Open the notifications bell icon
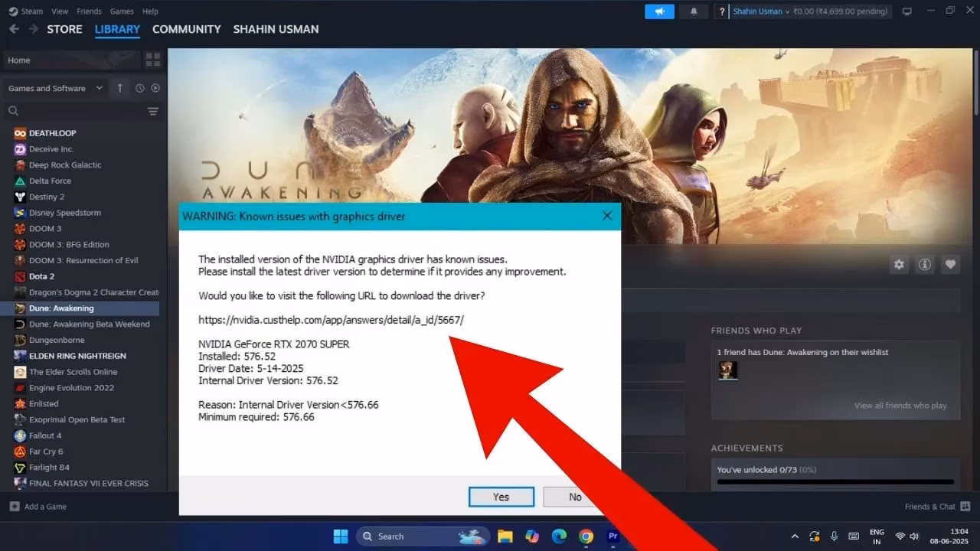This screenshot has height=551, width=980. click(694, 11)
